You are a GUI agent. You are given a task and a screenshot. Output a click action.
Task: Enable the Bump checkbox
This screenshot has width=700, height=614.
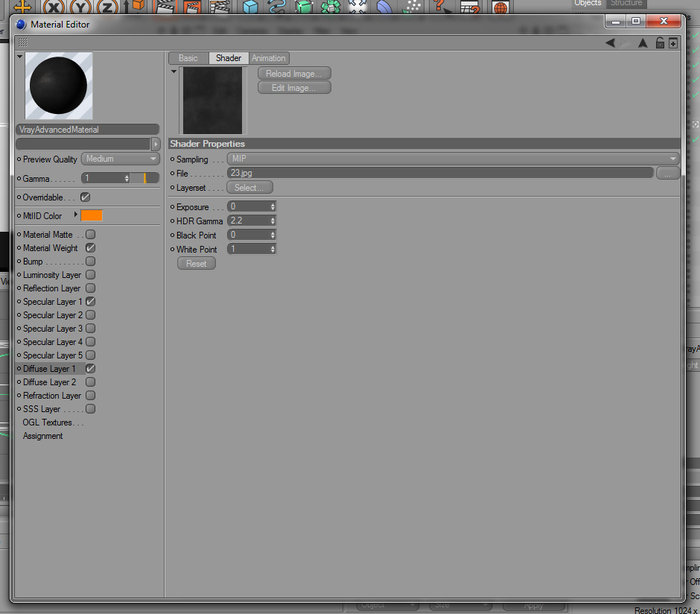90,261
